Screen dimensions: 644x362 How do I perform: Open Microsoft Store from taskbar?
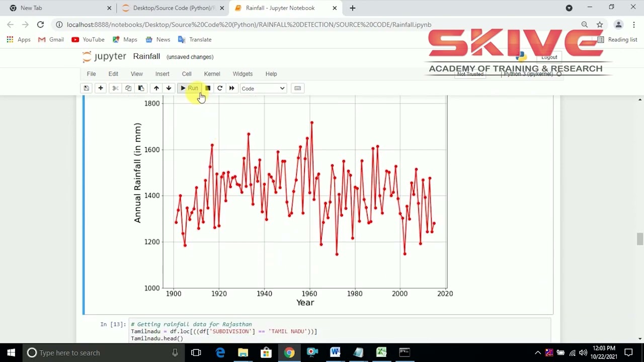266,353
